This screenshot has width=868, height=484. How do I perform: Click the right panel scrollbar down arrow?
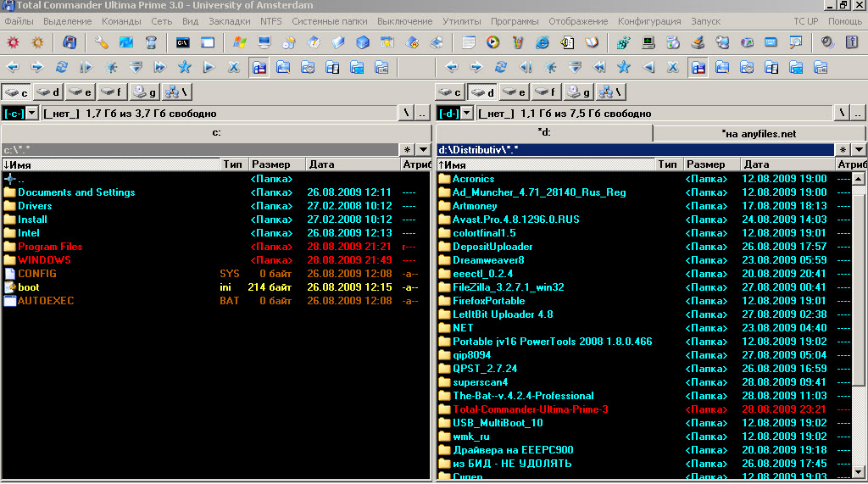[858, 472]
